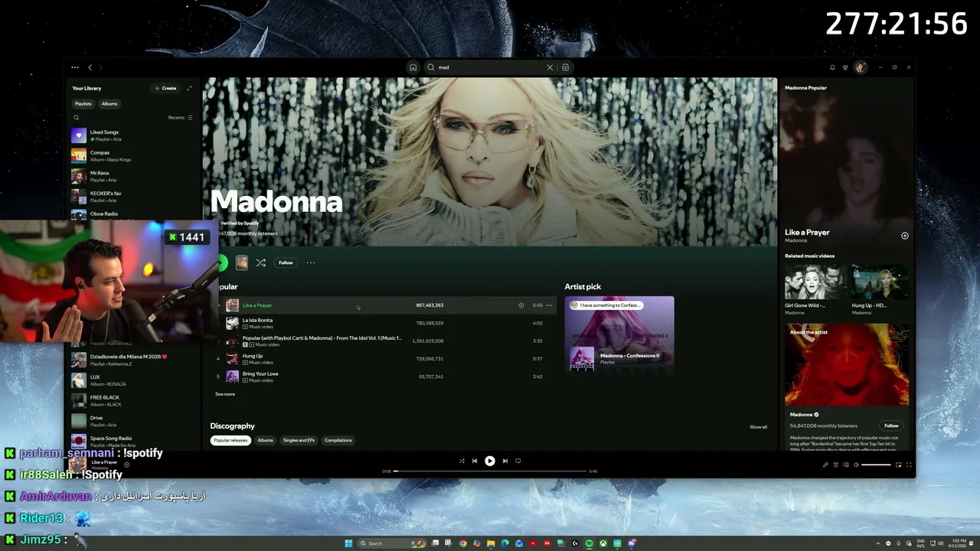Open the Girl Gone Wild music video
The width and height of the screenshot is (980, 551).
pos(815,290)
